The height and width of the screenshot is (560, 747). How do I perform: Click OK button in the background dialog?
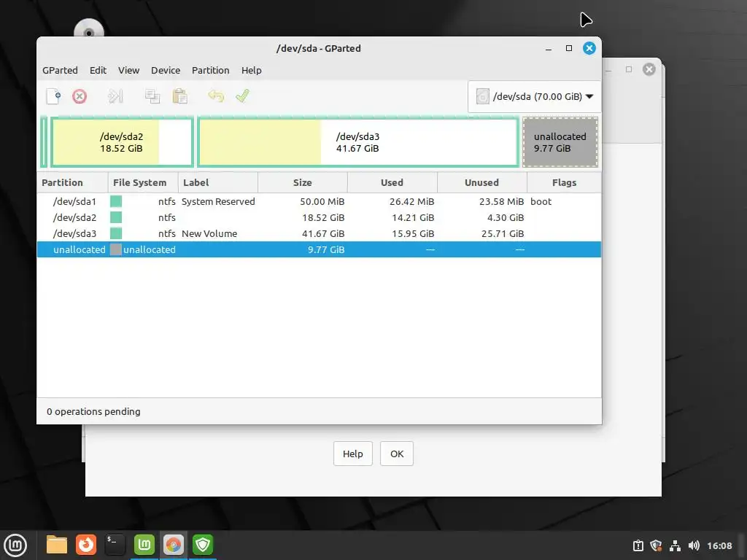pos(397,454)
